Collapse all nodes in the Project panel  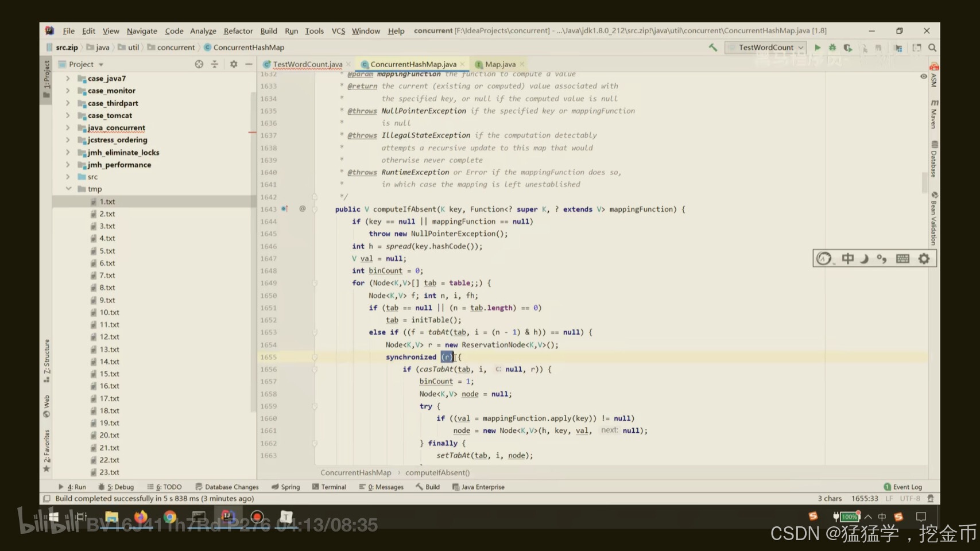[x=215, y=64]
